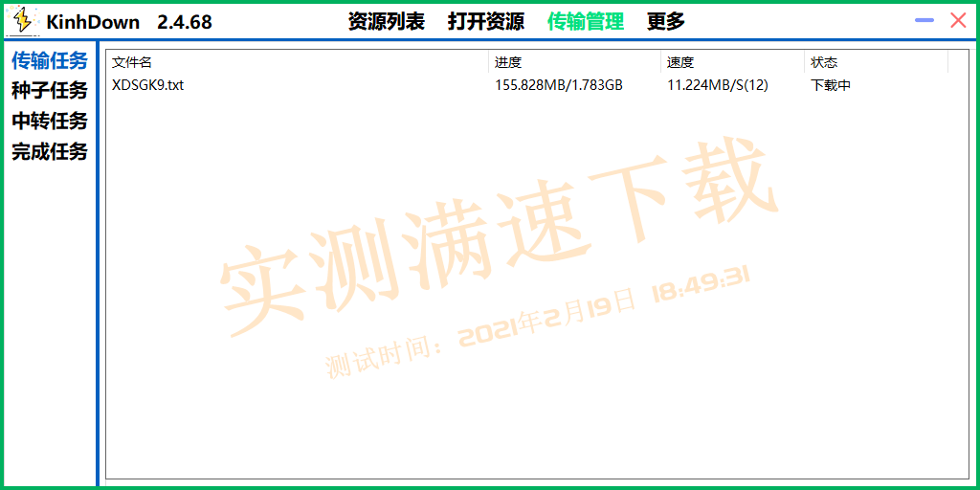Click the 进度 column header
The width and height of the screenshot is (980, 490).
pyautogui.click(x=508, y=62)
